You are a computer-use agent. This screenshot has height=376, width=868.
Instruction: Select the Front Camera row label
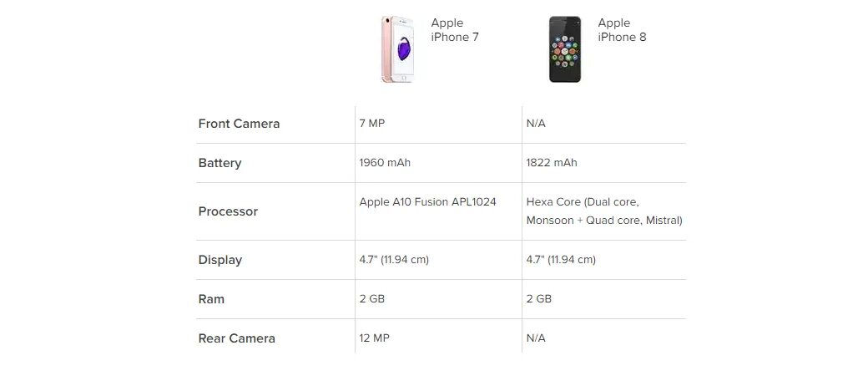(239, 124)
